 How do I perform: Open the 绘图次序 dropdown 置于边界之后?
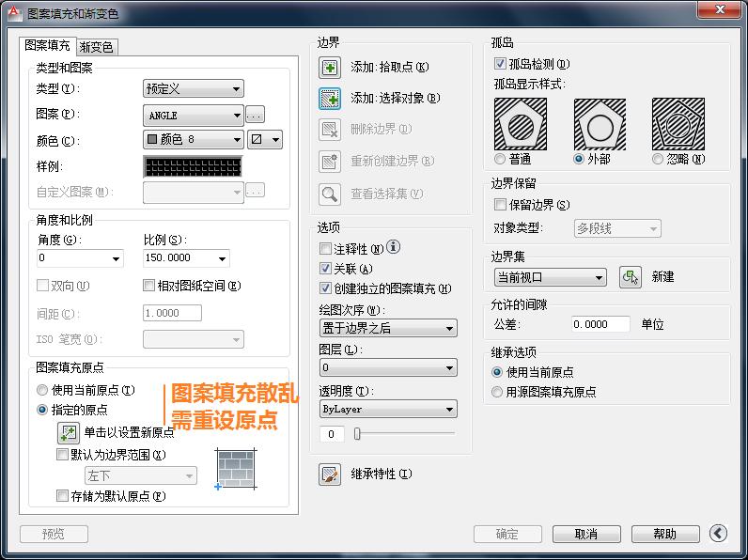pos(388,328)
